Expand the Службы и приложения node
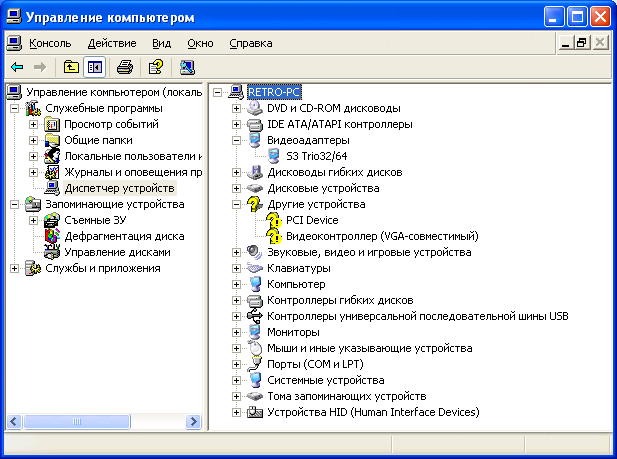 pyautogui.click(x=15, y=268)
